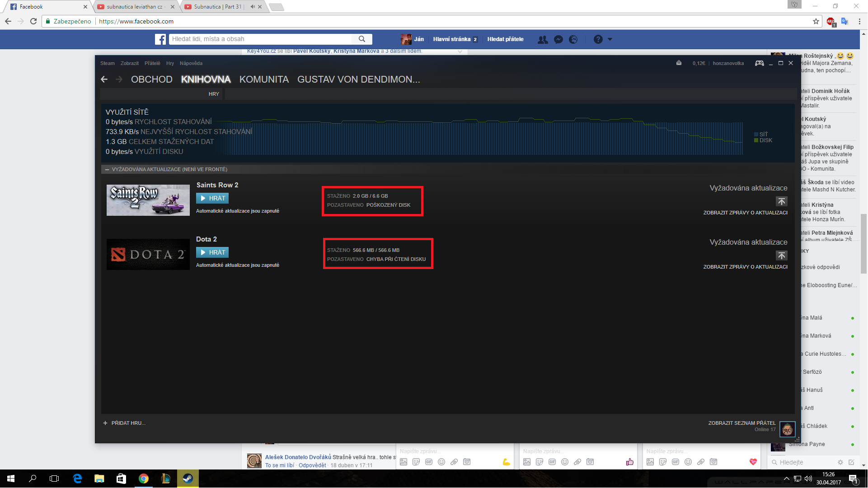Click the honzanovotka account name
This screenshot has height=488, width=868.
[728, 63]
